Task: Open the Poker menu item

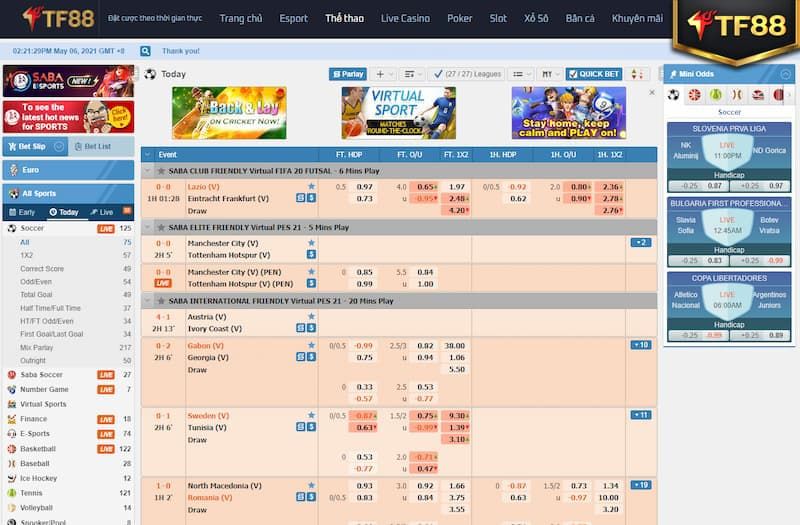Action: pyautogui.click(x=460, y=18)
